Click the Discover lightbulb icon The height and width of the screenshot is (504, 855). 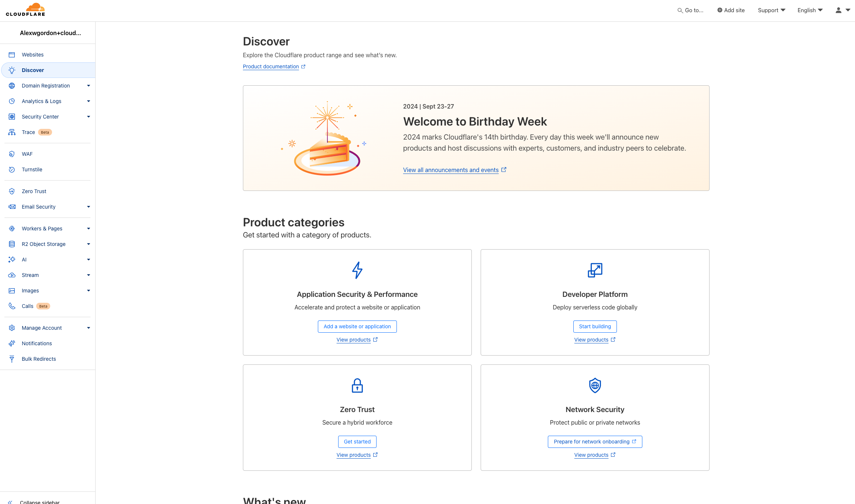[12, 70]
